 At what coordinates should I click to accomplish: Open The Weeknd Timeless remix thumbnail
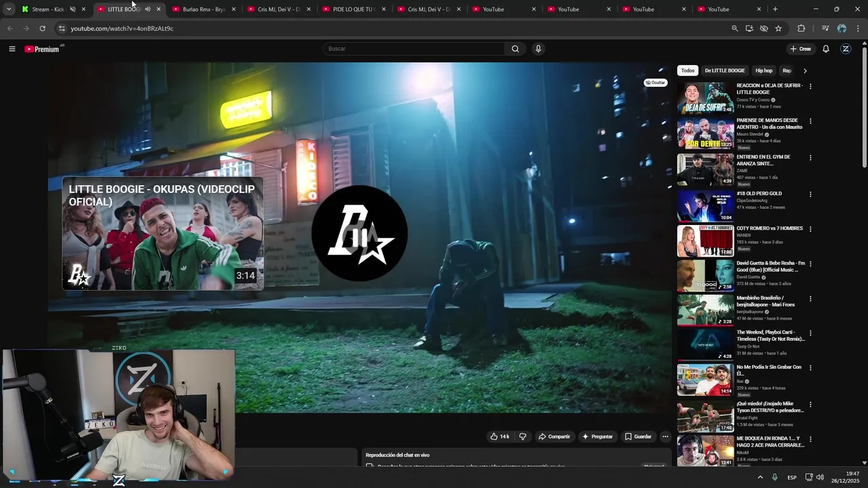705,344
